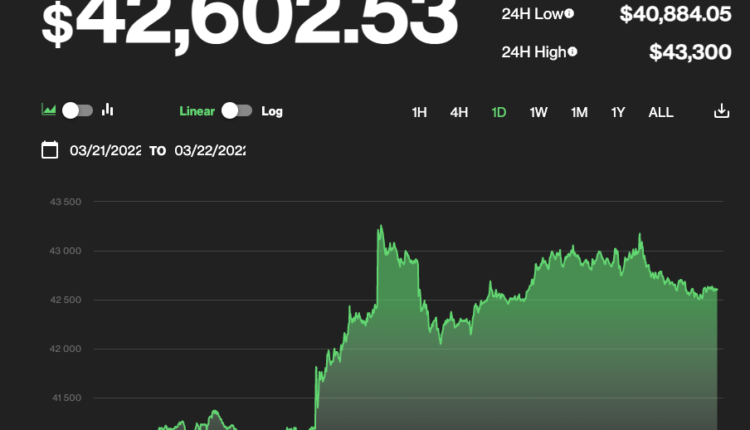Click the area chart icon

[48, 110]
